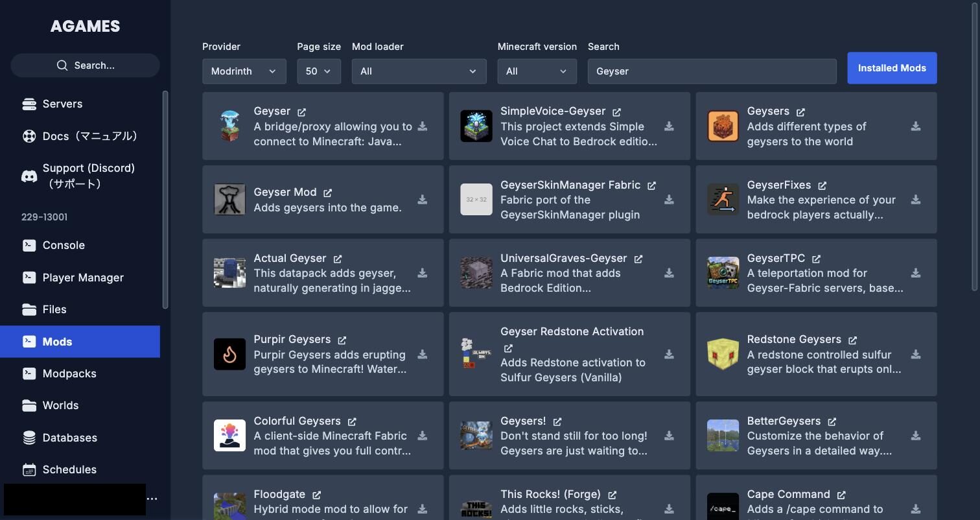980x520 pixels.
Task: Focus the mod Search field containing Geyser
Action: click(x=712, y=71)
